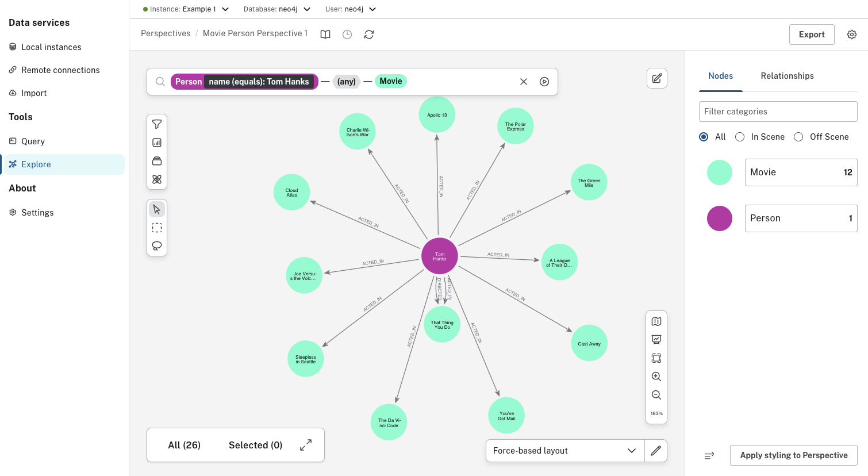
Task: Choose the In Scene radio option
Action: pyautogui.click(x=740, y=137)
